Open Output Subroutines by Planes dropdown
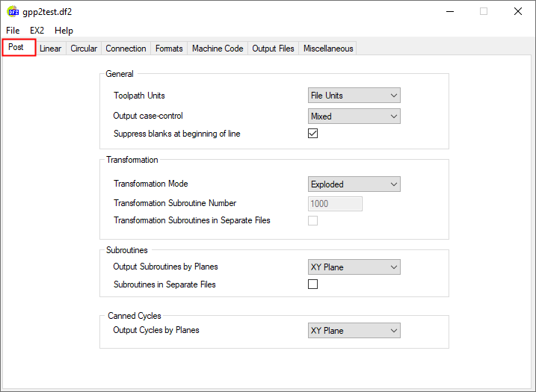Screen dimensions: 536x392 [x=354, y=267]
